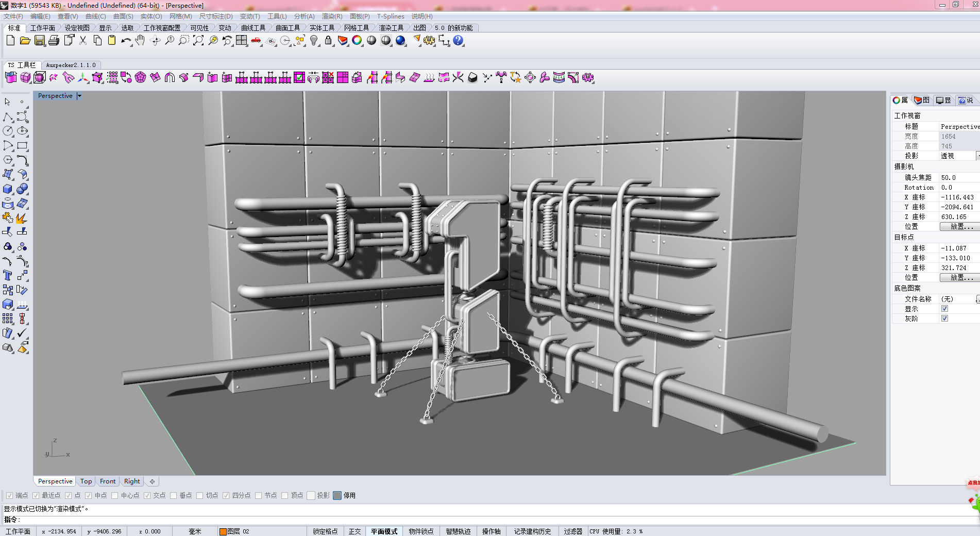Enable the 中心点 osnap checkbox
Screen dimensions: 980x536
point(114,495)
